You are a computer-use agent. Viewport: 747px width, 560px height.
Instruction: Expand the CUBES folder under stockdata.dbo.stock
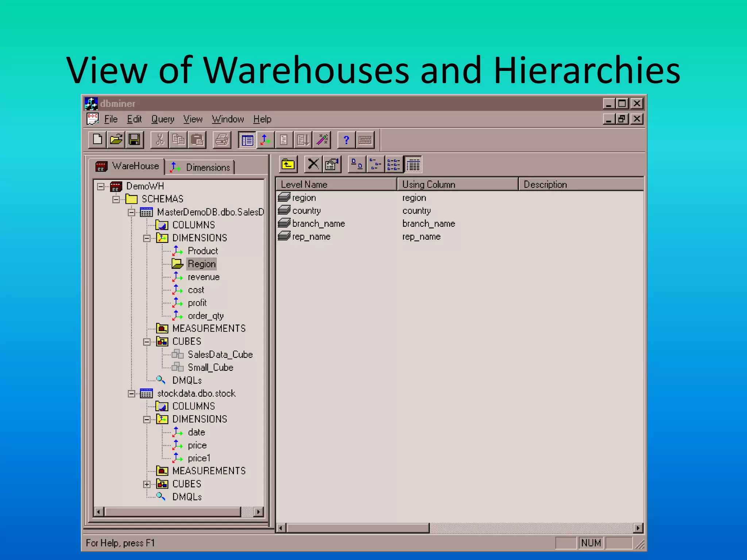[147, 485]
